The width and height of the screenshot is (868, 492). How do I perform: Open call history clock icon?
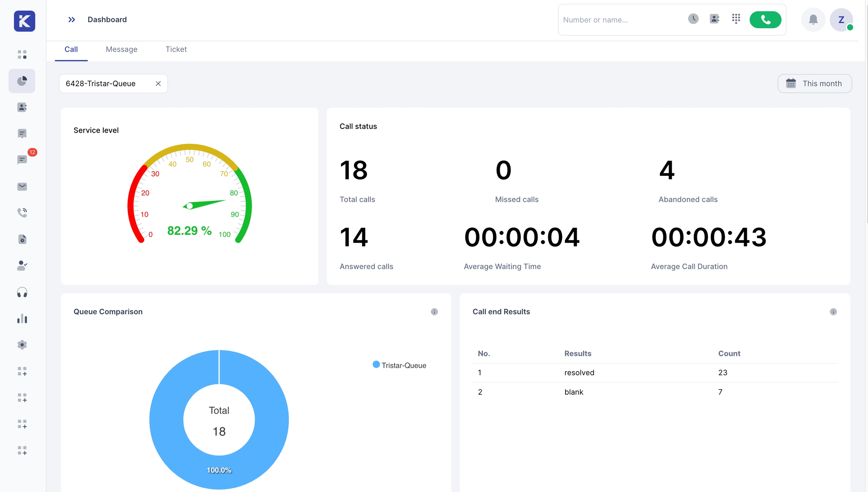coord(693,19)
